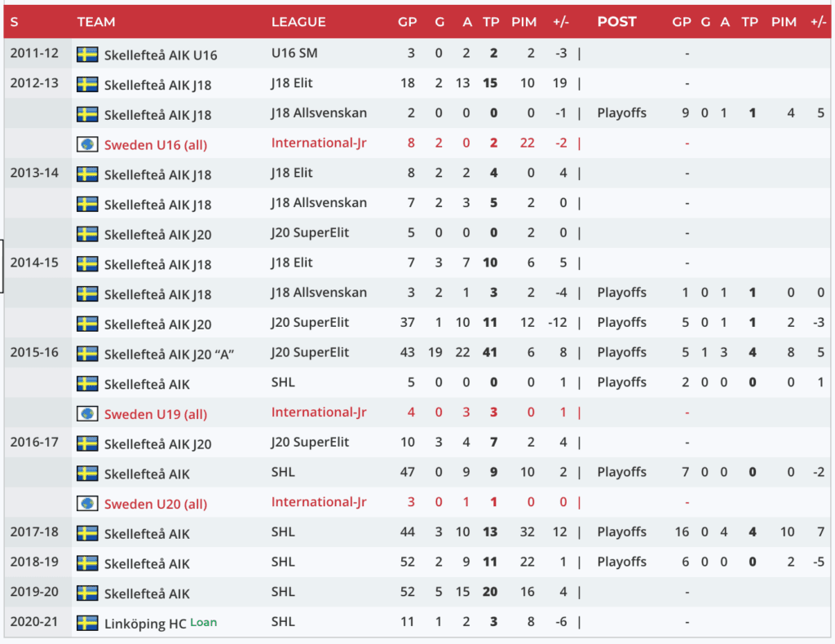Viewport: 835px width, 644px height.
Task: Click the Swedish flag beside Linköping HC
Action: click(x=87, y=623)
